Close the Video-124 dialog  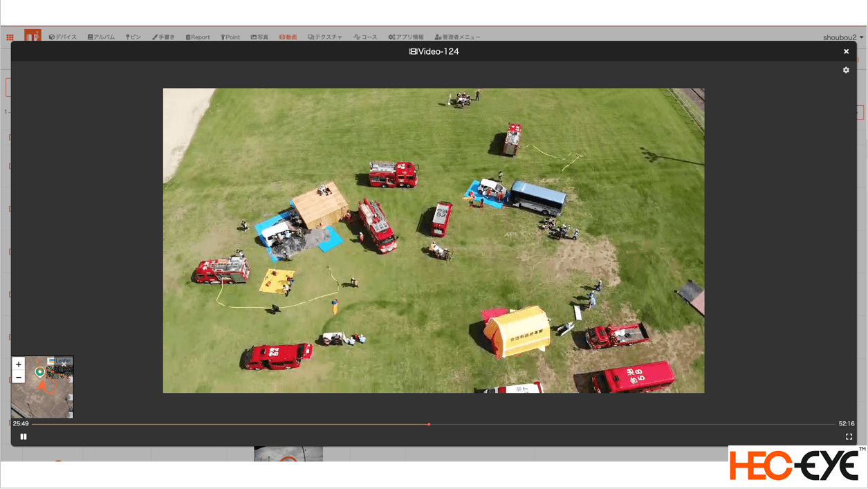[x=846, y=51]
